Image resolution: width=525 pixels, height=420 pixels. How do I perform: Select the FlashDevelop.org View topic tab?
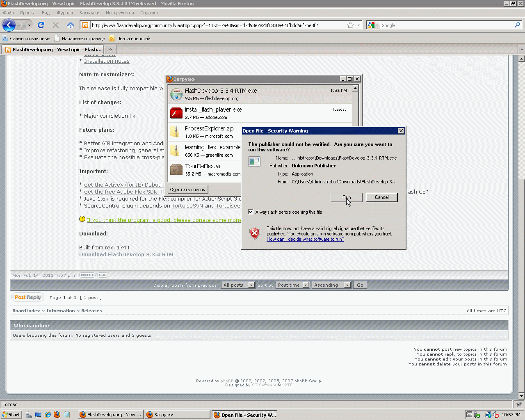53,50
